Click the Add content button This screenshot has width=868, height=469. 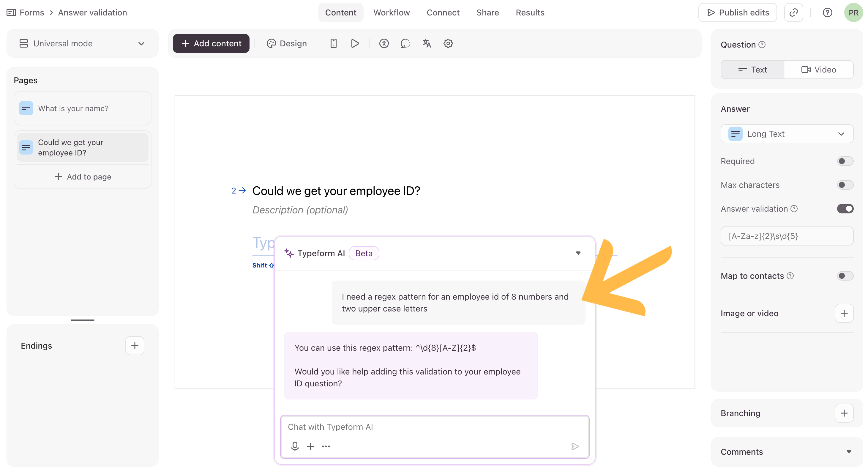point(211,43)
